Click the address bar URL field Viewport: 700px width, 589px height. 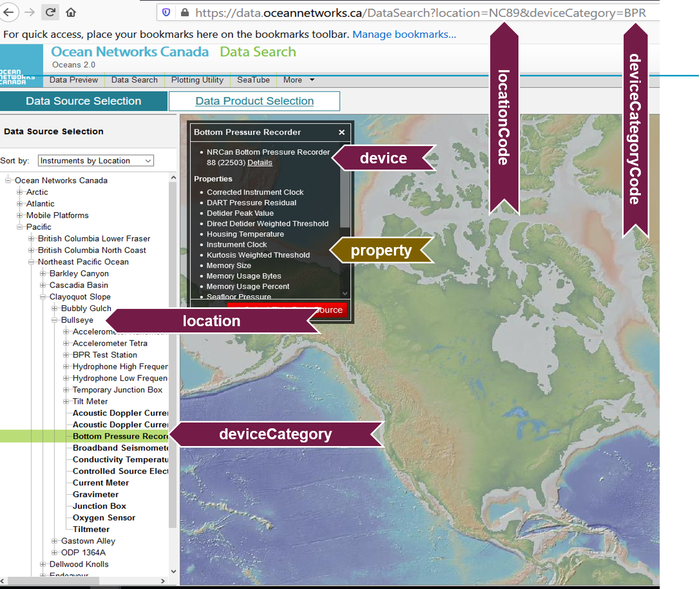(408, 13)
